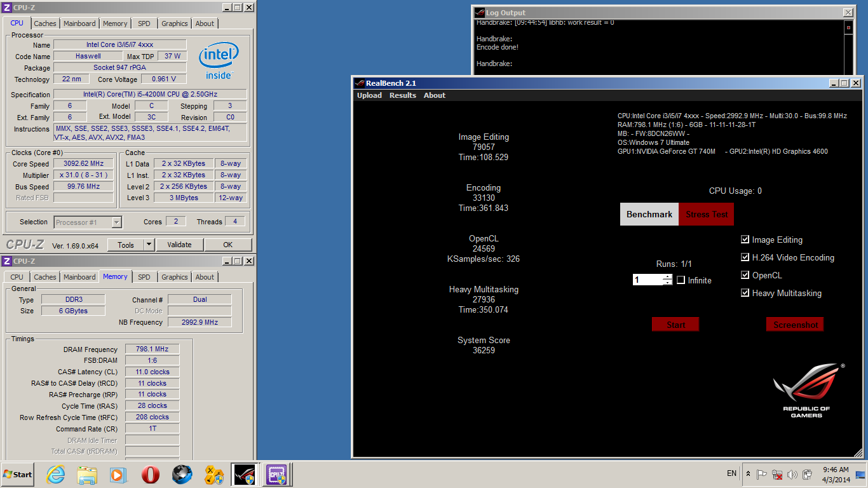
Task: Open the Opera browser taskbar icon
Action: click(151, 475)
